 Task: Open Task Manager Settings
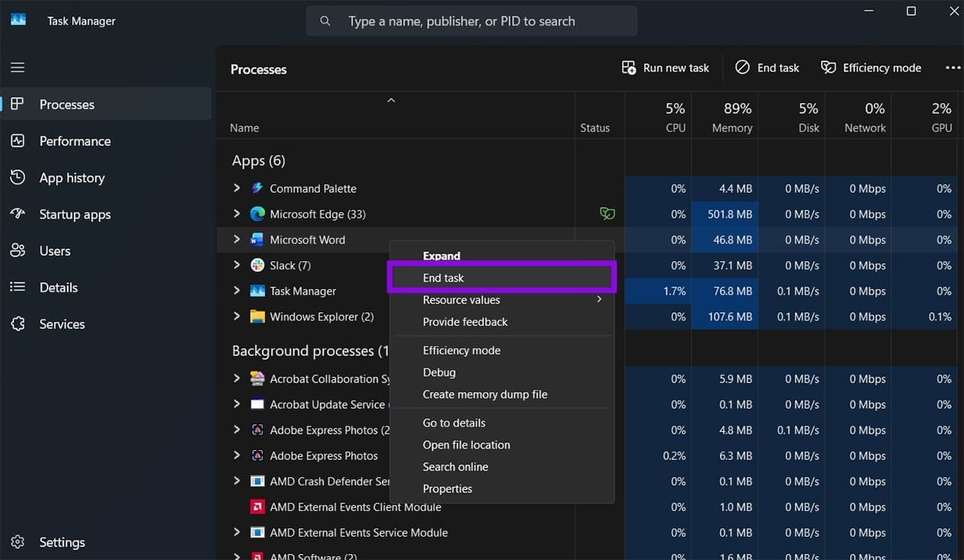106,542
